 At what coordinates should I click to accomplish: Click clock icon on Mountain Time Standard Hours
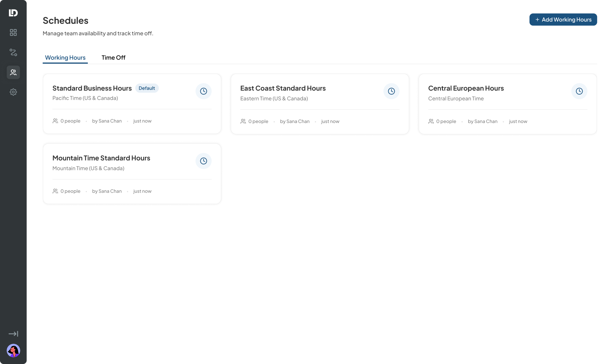tap(203, 161)
